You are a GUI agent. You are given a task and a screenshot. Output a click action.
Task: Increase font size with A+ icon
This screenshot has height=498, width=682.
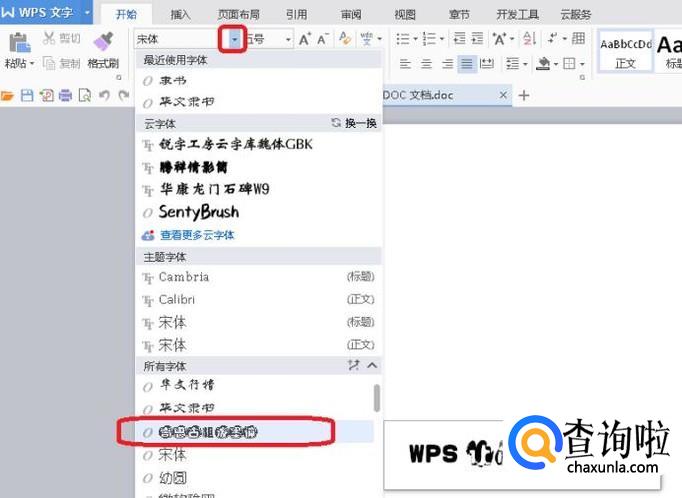click(x=304, y=39)
